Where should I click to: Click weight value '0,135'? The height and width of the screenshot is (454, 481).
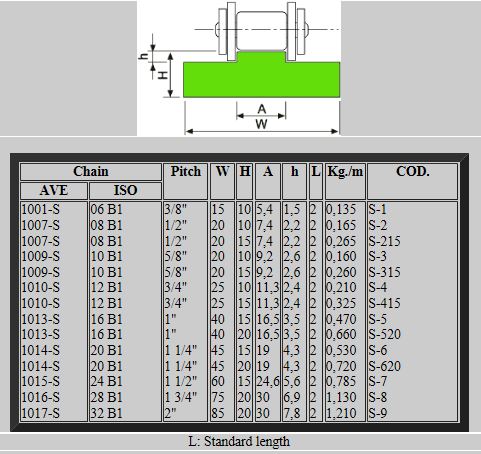pos(341,209)
